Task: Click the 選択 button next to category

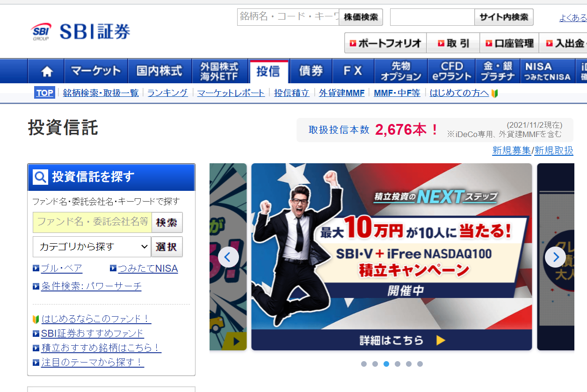Action: pyautogui.click(x=167, y=247)
